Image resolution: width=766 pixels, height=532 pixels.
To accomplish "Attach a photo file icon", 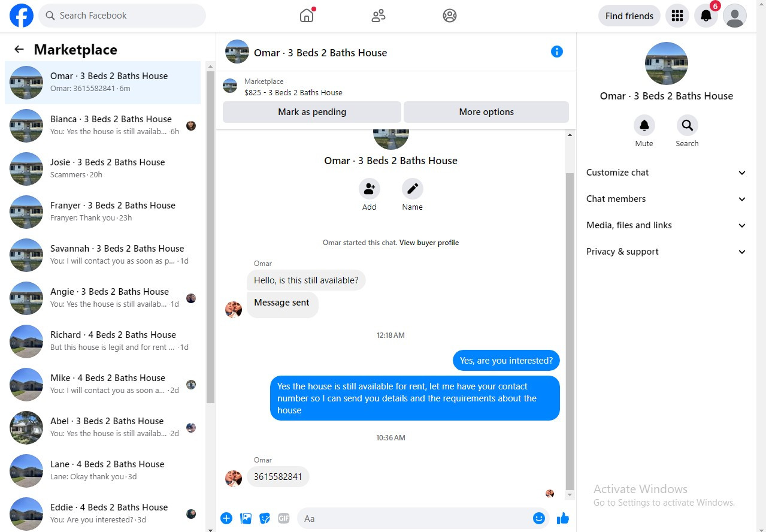I will pos(246,518).
